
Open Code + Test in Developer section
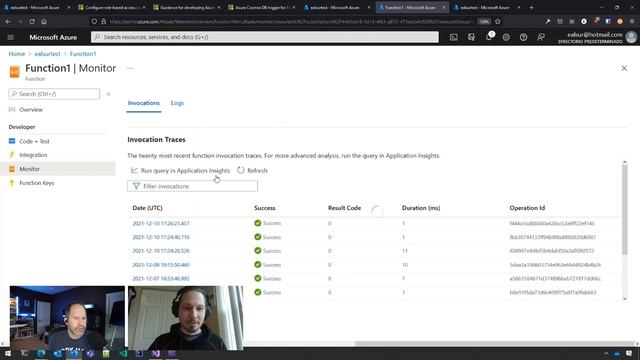34,141
